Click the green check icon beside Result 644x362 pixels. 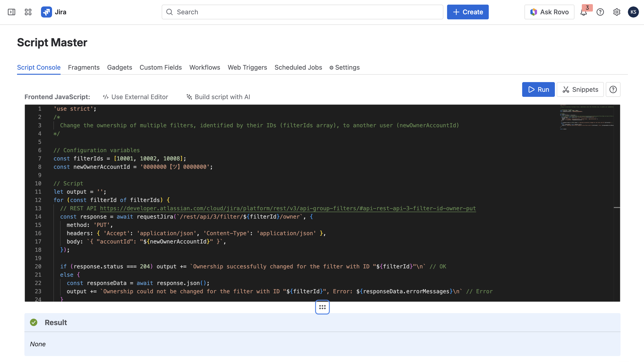(33, 322)
